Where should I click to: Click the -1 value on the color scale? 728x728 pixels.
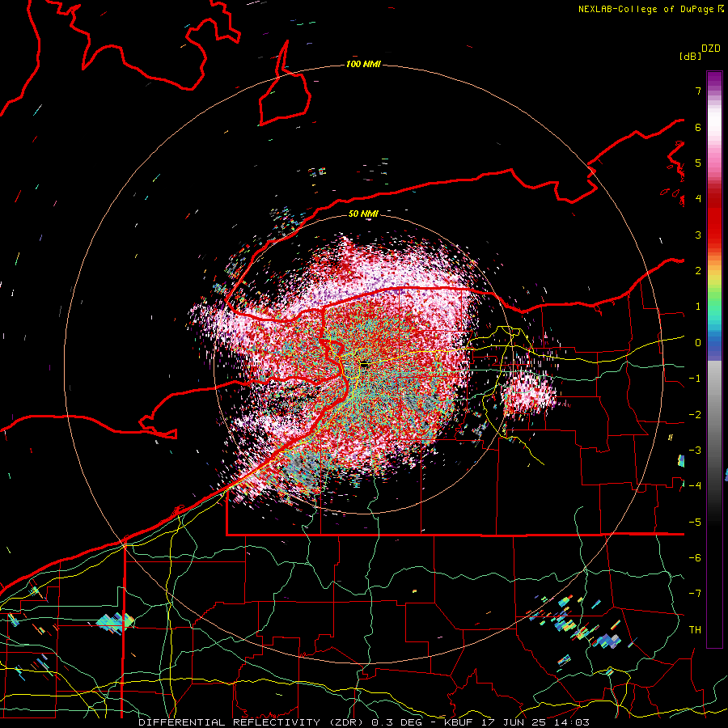tap(695, 379)
